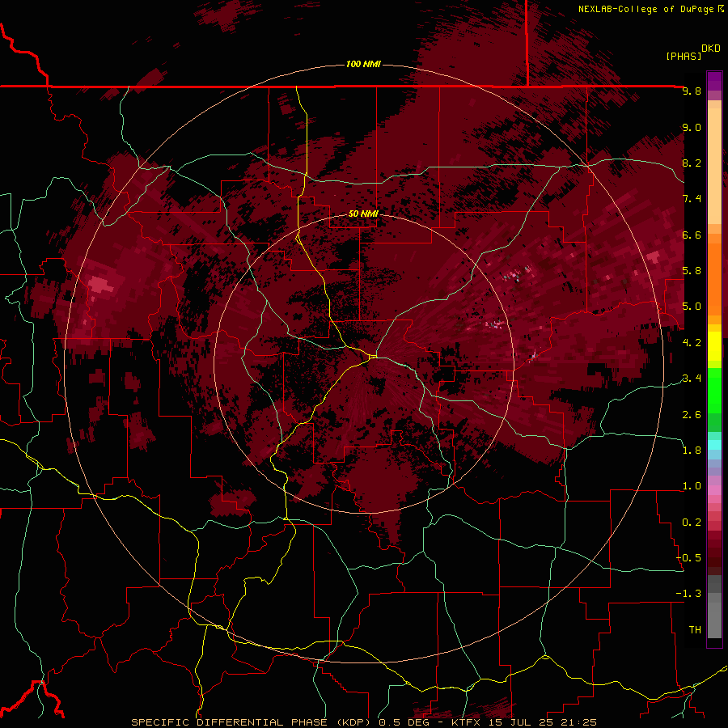This screenshot has height=728, width=728.
Task: Click the 100 NMI range ring label
Action: (x=363, y=64)
